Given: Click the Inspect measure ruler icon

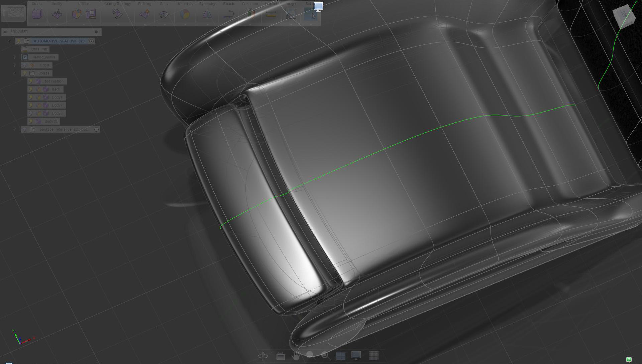Looking at the screenshot, I should pyautogui.click(x=271, y=14).
